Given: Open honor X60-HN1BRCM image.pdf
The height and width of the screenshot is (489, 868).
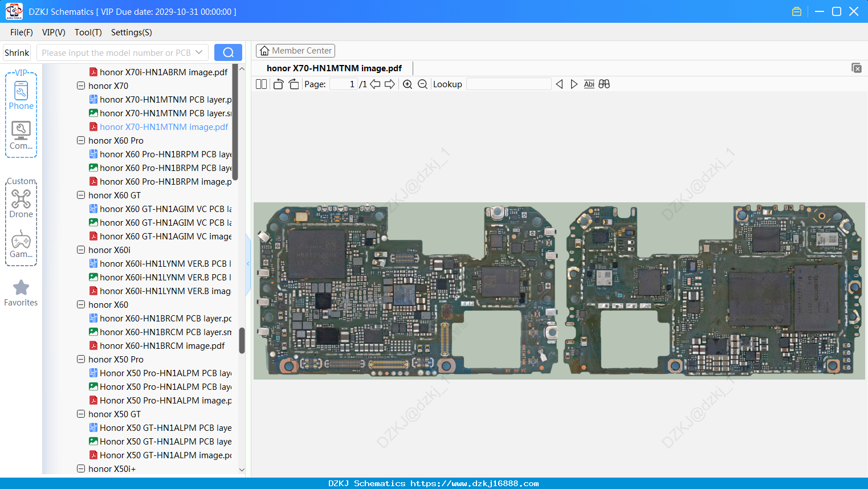Looking at the screenshot, I should click(x=157, y=346).
